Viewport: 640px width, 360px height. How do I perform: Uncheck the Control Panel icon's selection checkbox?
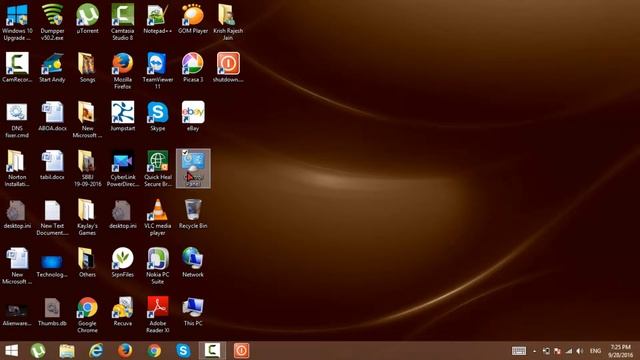click(185, 153)
